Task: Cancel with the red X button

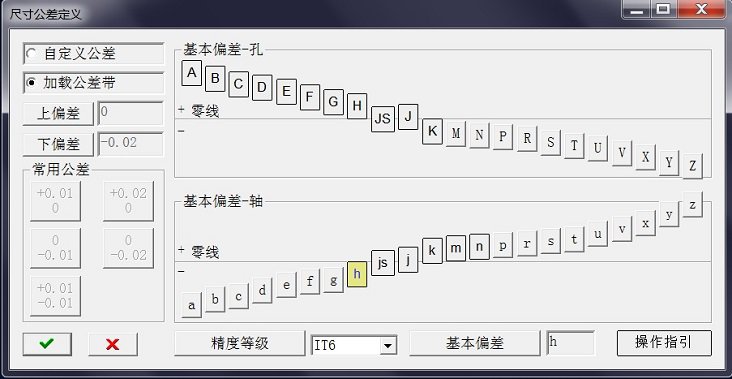Action: click(x=113, y=344)
